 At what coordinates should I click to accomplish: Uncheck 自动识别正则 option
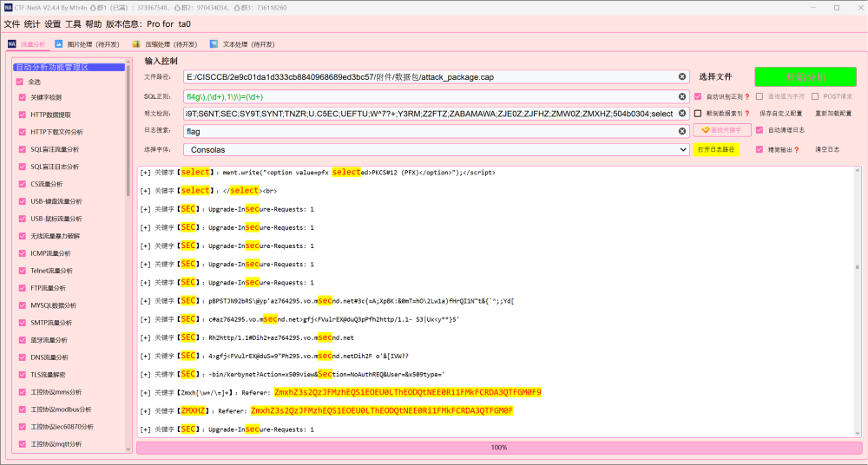[698, 96]
